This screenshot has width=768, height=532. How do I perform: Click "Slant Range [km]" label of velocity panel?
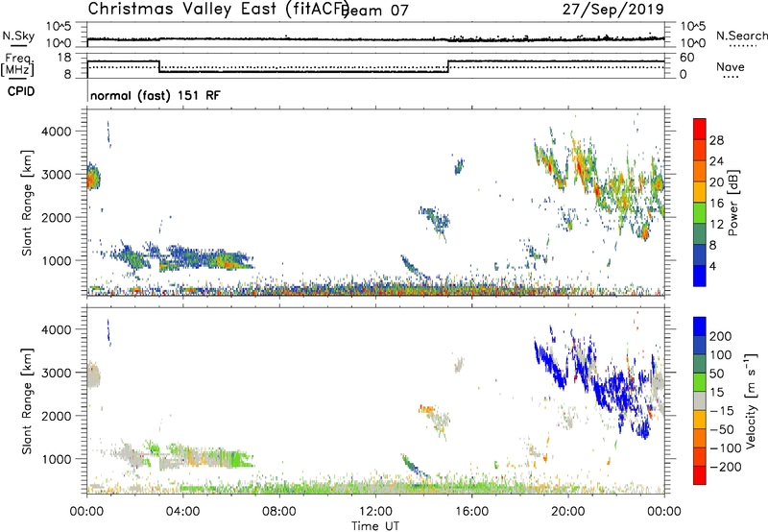[28, 401]
